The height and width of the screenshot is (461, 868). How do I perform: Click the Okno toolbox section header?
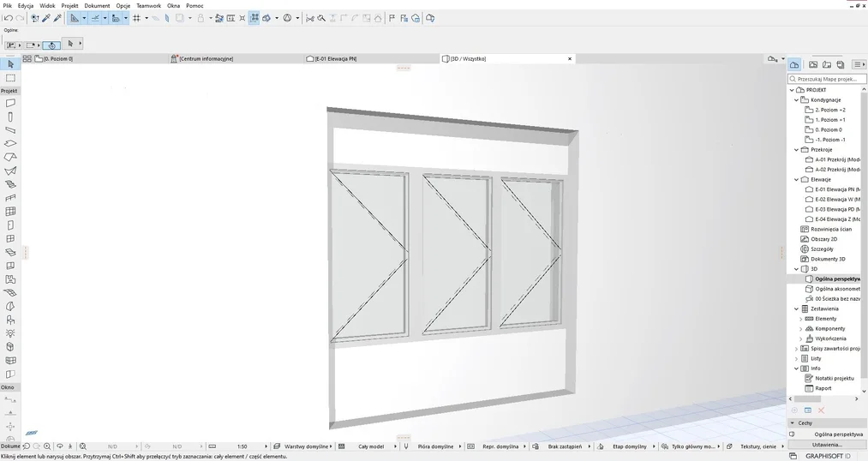9,387
